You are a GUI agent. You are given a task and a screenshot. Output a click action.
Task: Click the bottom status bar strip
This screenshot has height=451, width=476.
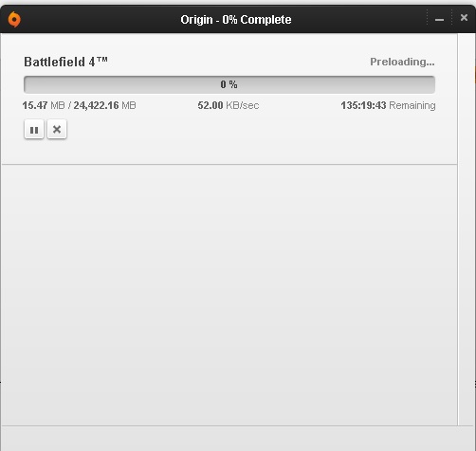point(238,439)
